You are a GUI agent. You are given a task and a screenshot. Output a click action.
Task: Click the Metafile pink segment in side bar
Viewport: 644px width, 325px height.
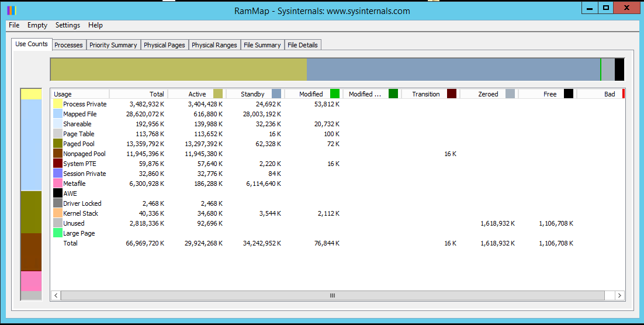[x=31, y=281]
